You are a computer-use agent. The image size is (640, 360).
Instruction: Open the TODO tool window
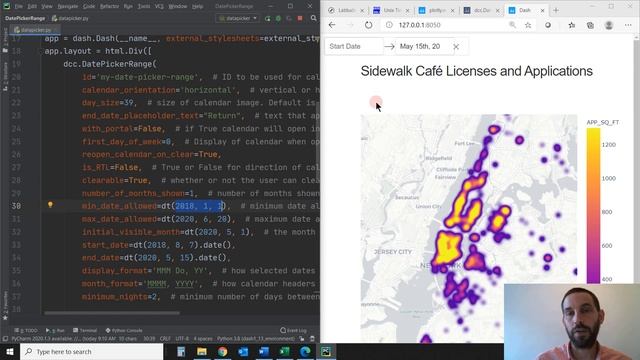(x=26, y=330)
